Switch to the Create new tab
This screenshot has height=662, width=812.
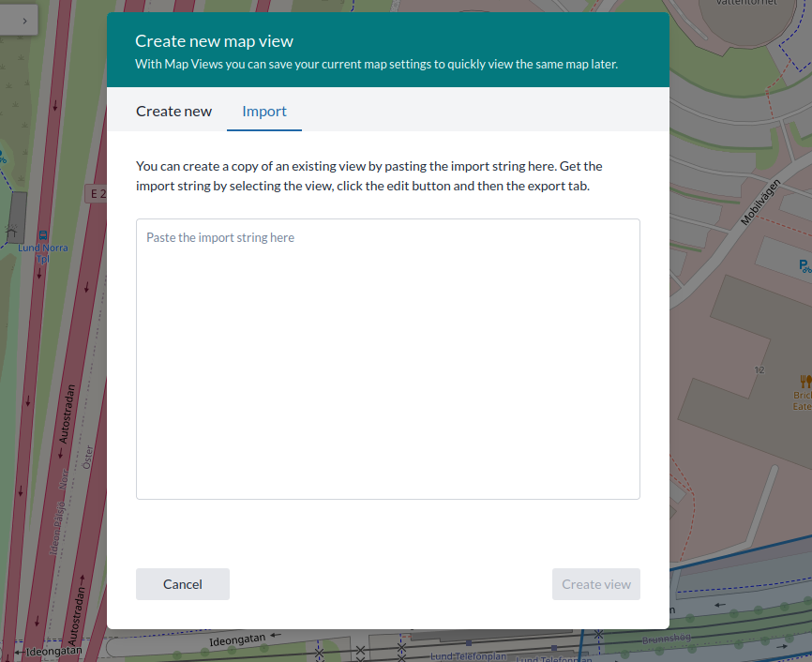(173, 111)
